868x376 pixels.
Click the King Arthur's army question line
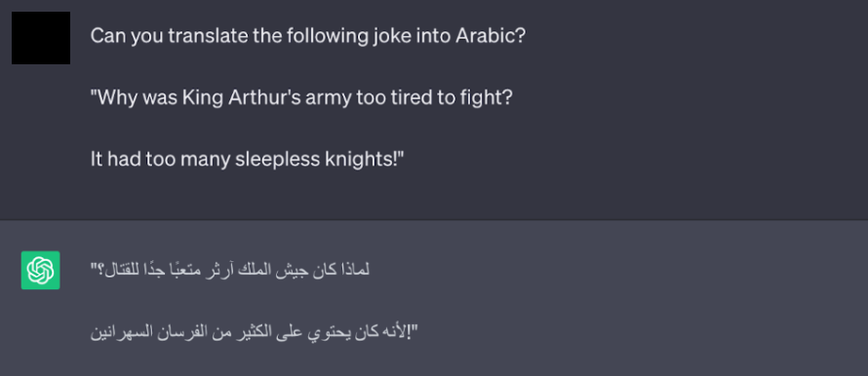pyautogui.click(x=301, y=97)
